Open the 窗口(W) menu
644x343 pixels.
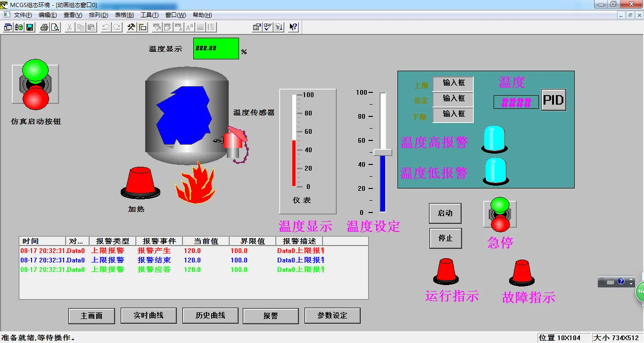click(176, 15)
